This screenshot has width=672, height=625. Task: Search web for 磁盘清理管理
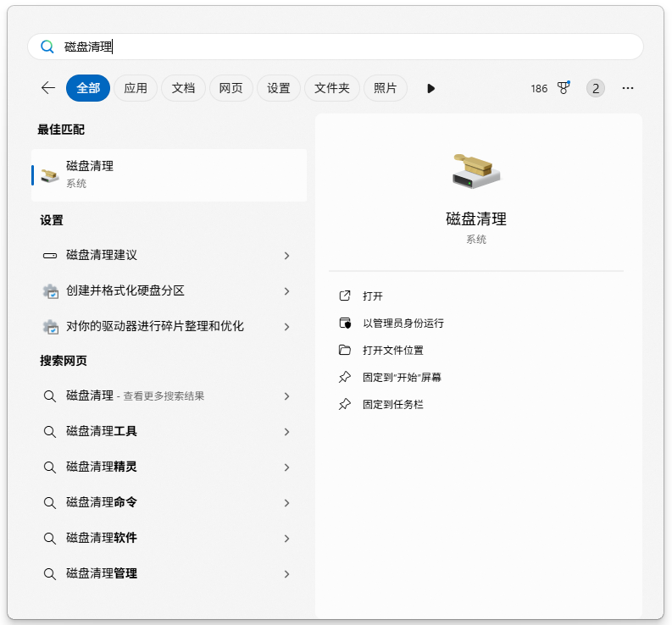pos(169,574)
